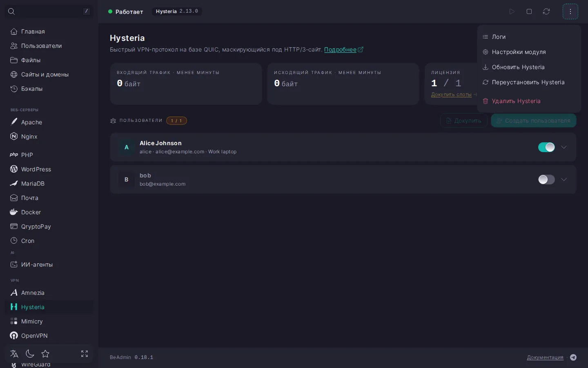
Task: Open the Mimicry VPN page
Action: tap(49, 321)
